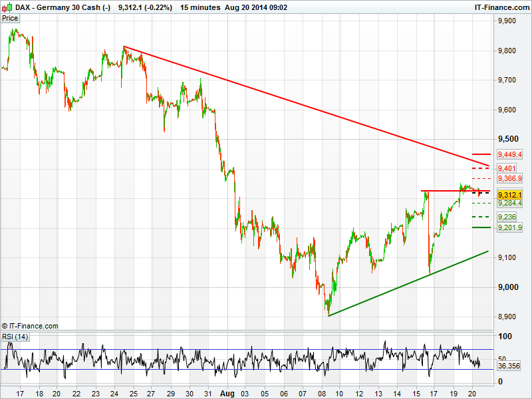Click the IT-Finance.com link in header
The height and width of the screenshot is (399, 532).
pos(502,7)
